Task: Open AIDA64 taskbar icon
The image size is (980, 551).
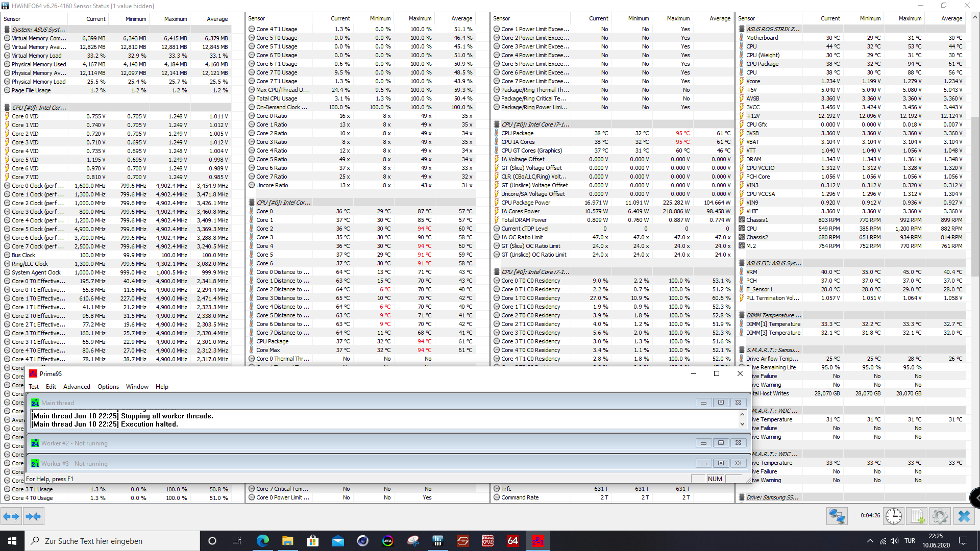Action: coord(512,541)
